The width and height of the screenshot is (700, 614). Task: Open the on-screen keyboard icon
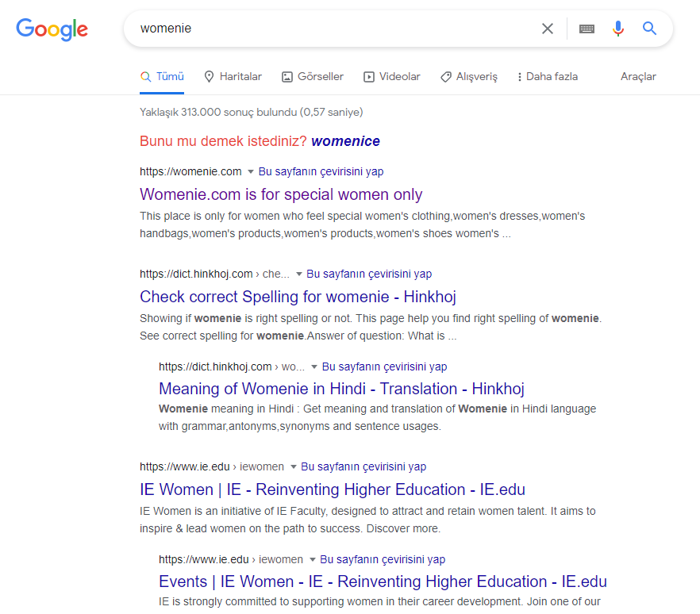(x=587, y=29)
